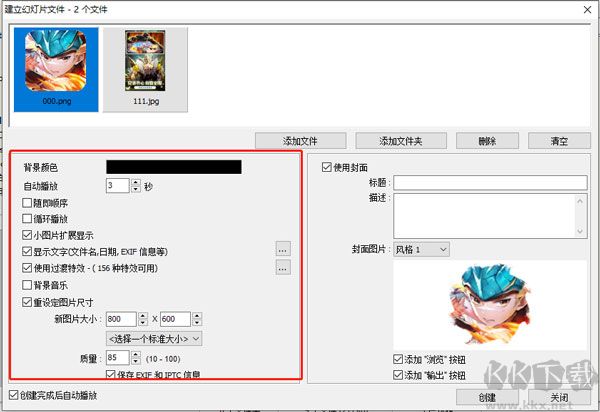This screenshot has width=600, height=412.
Task: Open 过渡特效 options with the ... button
Action: tap(283, 268)
